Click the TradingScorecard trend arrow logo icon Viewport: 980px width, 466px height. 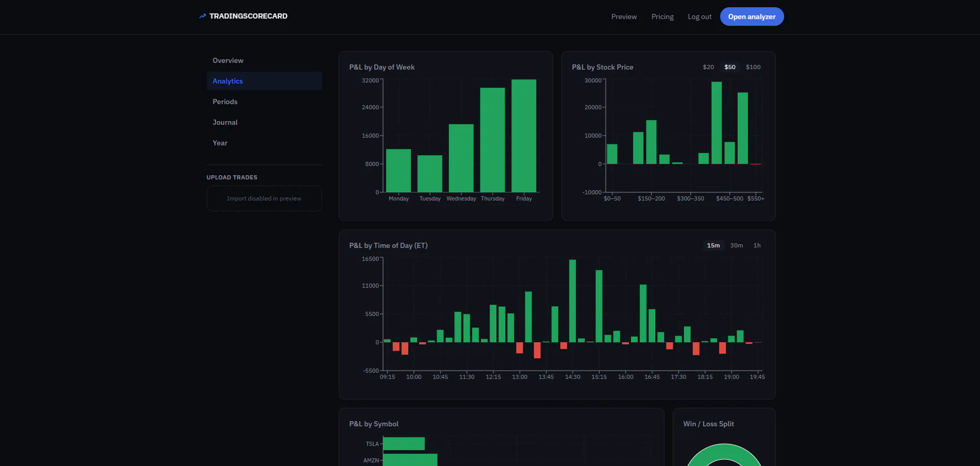coord(203,16)
